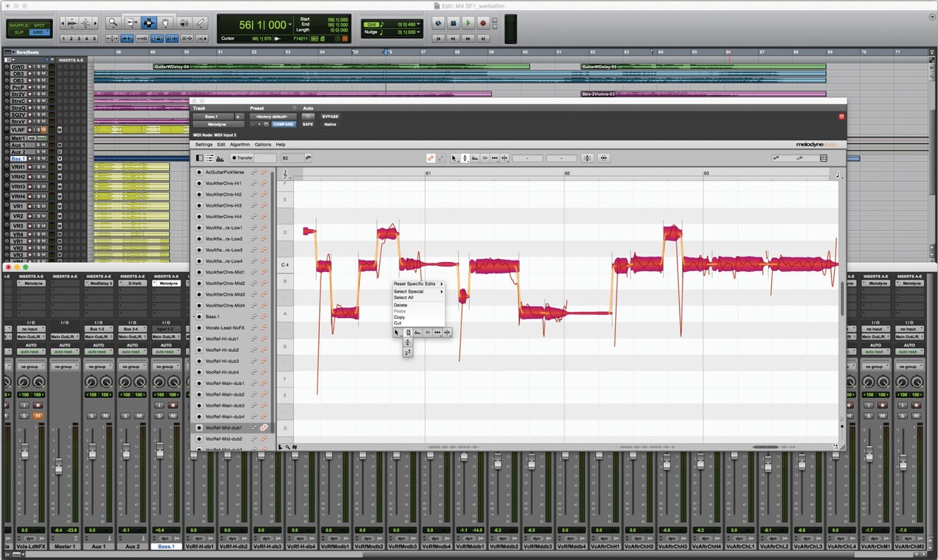Pick the pitch tool in context toolbox

coord(407,333)
